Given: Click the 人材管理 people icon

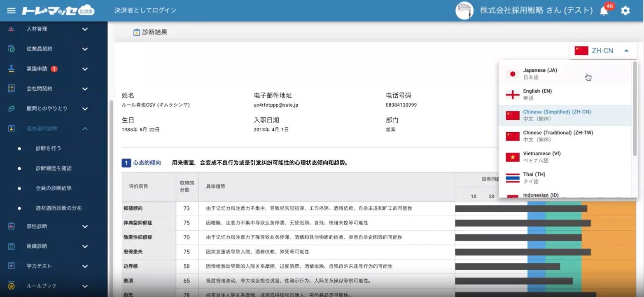Looking at the screenshot, I should (x=11, y=29).
